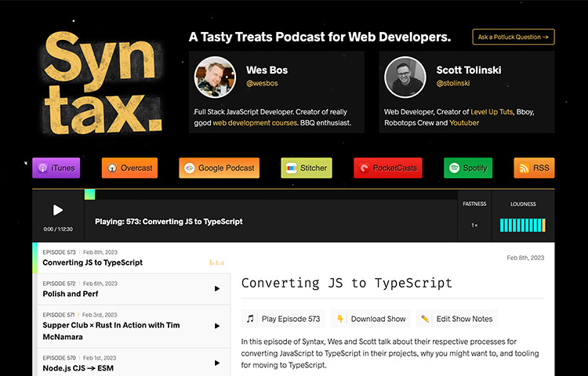Click the now-playing bars icon on episode 573
Image resolution: width=588 pixels, height=376 pixels.
click(216, 262)
